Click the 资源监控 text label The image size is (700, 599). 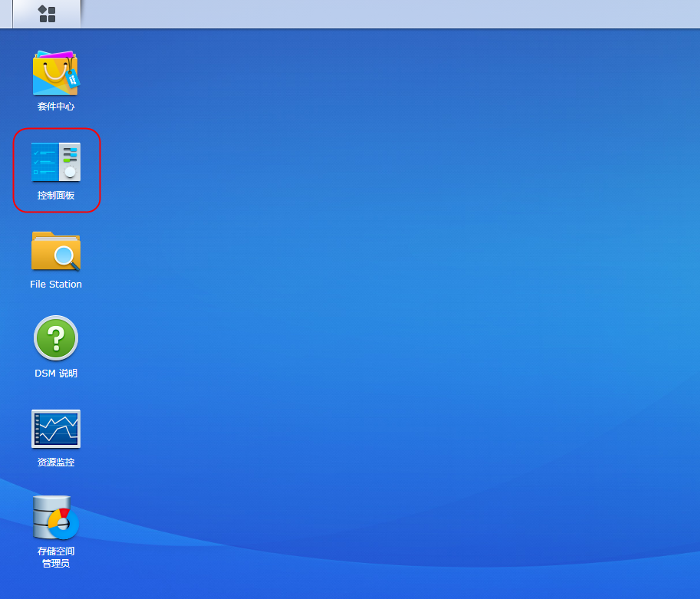click(56, 462)
